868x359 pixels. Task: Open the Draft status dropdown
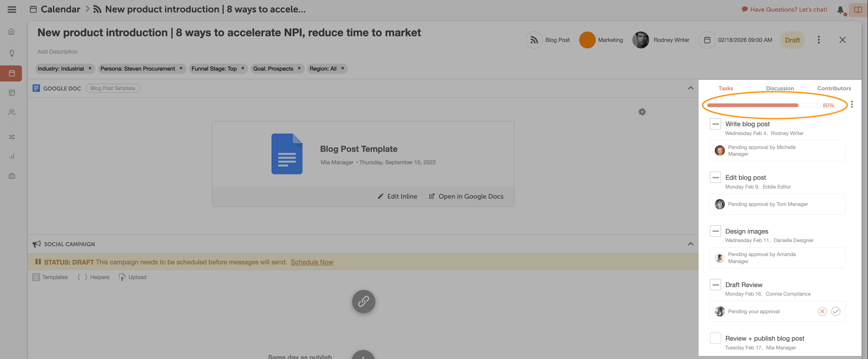click(x=792, y=40)
